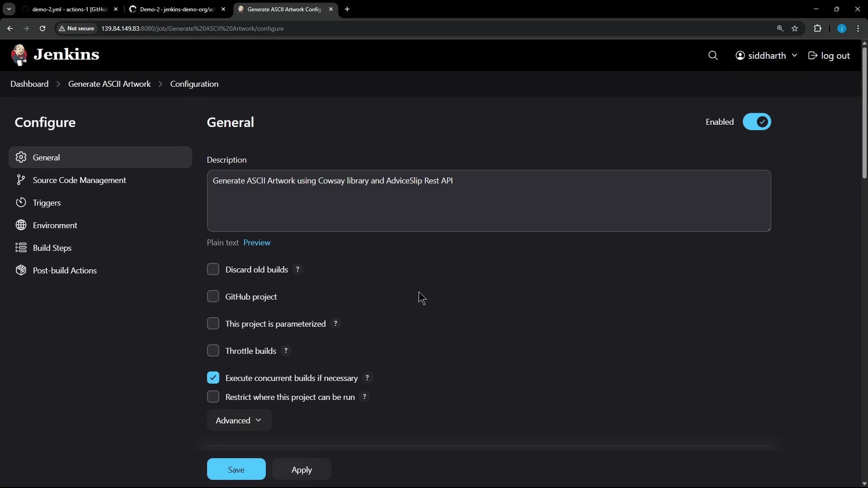Open the Source Code Management section
Screen dimensions: 868x488
[100, 180]
